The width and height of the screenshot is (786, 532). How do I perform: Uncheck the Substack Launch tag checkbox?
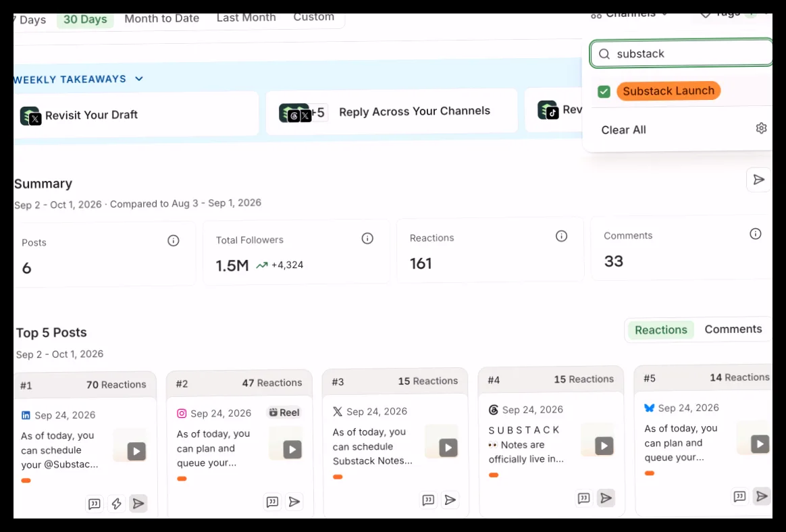(604, 92)
